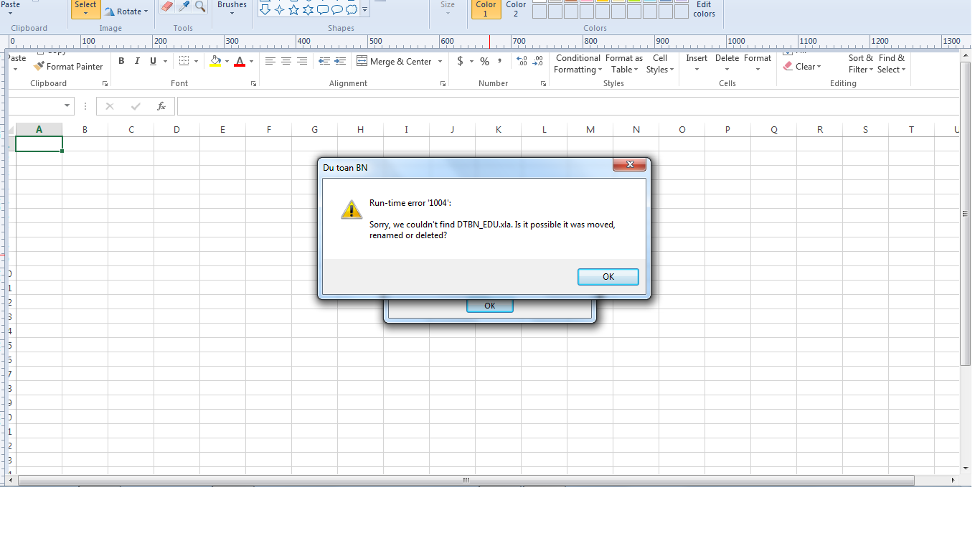Toggle Bold formatting in the Font group

[121, 62]
